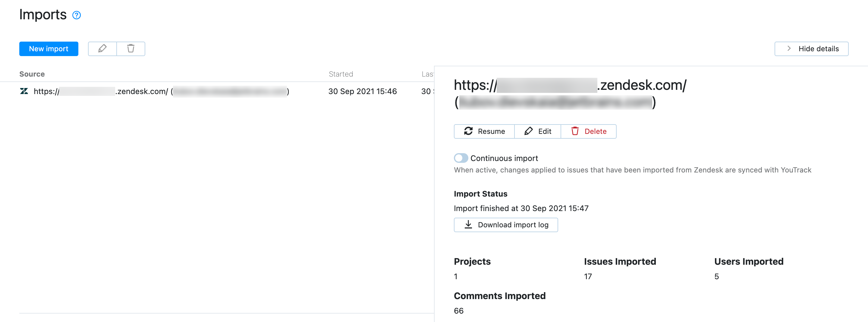The image size is (868, 322).
Task: Click the download arrow icon on import log
Action: [x=468, y=225]
